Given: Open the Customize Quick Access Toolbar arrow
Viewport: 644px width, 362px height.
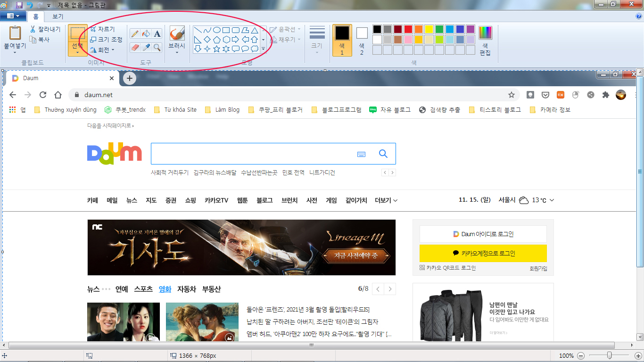Looking at the screenshot, I should [x=49, y=6].
